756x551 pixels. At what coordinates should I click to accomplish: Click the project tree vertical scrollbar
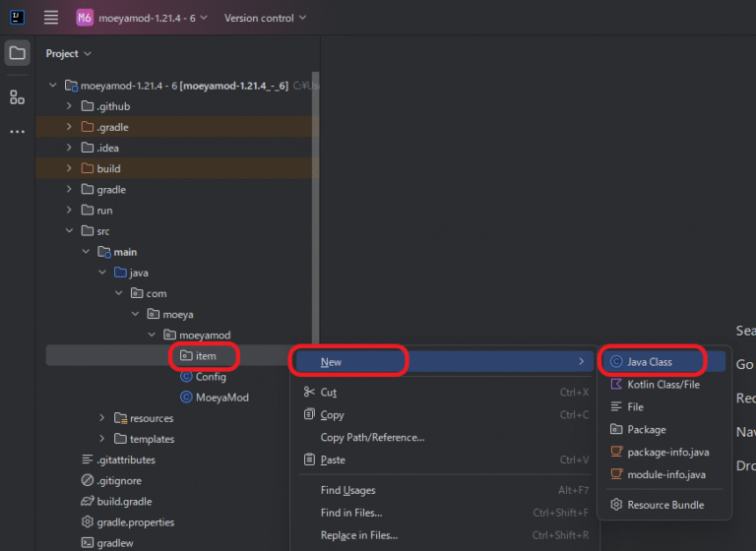click(x=315, y=208)
